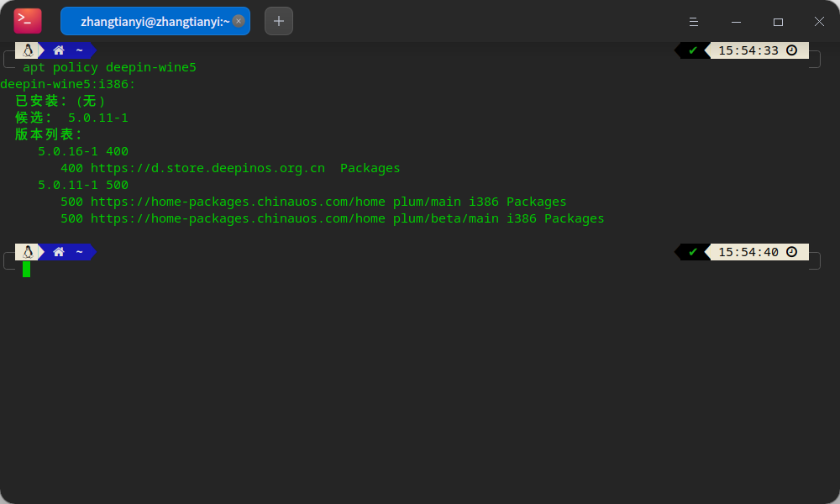This screenshot has width=840, height=504.
Task: Click the clock icon beside 15:54:33
Action: click(x=791, y=50)
